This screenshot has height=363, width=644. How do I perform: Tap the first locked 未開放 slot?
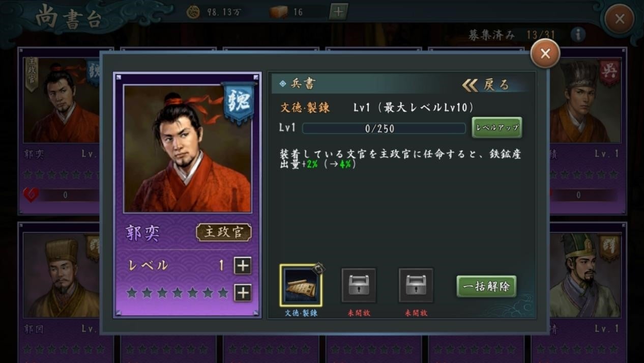pos(359,286)
